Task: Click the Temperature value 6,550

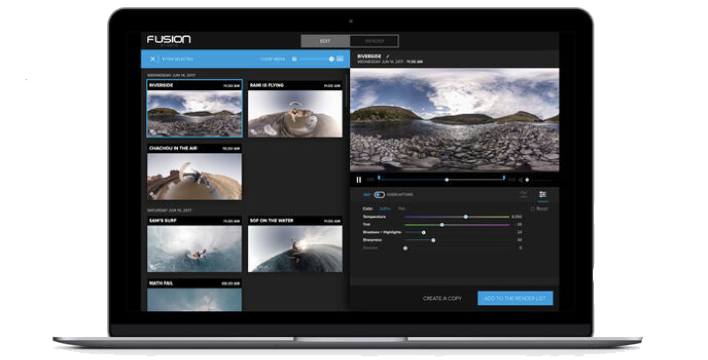Action: click(517, 217)
